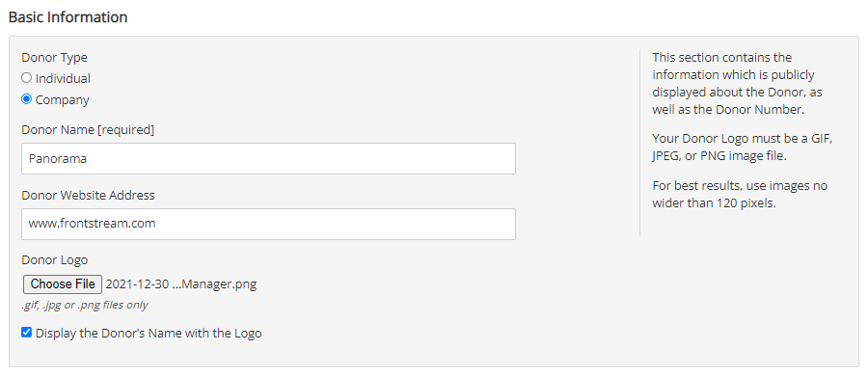The width and height of the screenshot is (868, 377).
Task: Click the Choose File button
Action: [63, 284]
